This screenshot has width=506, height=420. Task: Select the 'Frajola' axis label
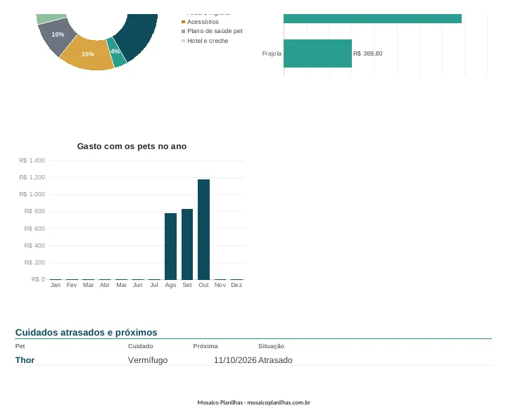pyautogui.click(x=272, y=53)
